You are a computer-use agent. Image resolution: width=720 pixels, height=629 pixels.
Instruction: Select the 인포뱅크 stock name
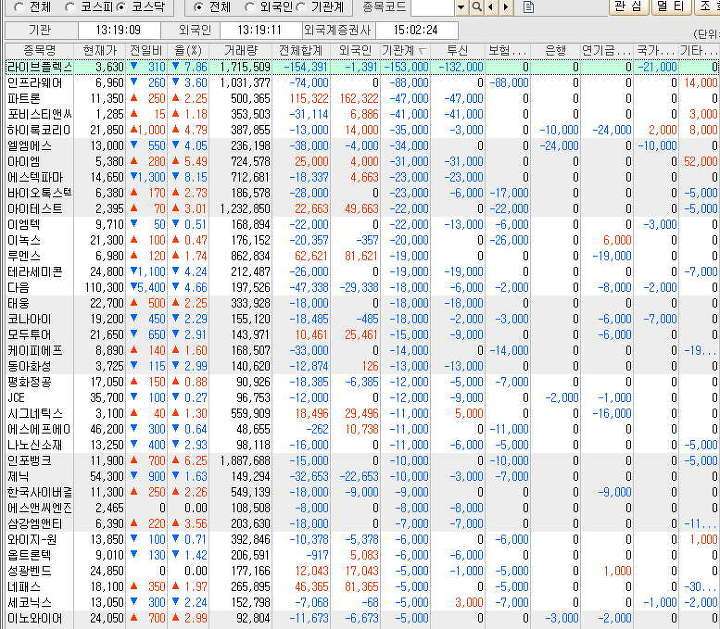(29, 461)
